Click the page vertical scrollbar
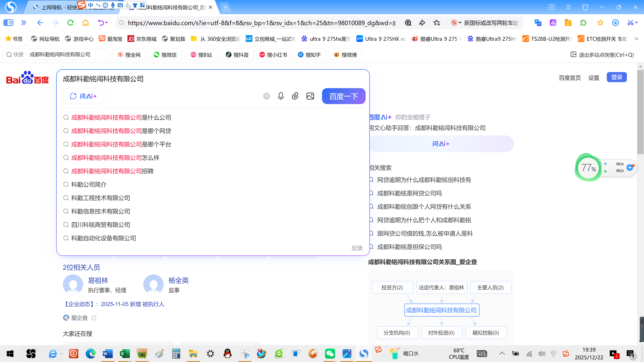Screen dimensions: 644x362 click(640, 112)
